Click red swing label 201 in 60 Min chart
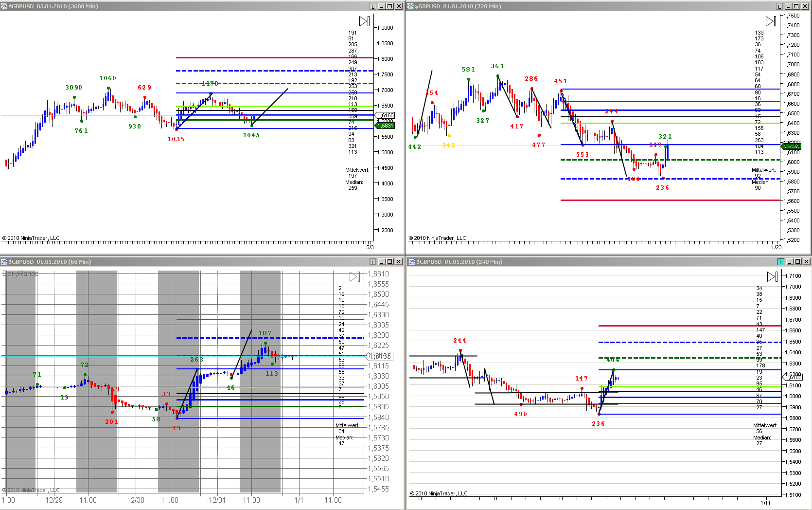Image resolution: width=812 pixels, height=510 pixels. pos(112,422)
